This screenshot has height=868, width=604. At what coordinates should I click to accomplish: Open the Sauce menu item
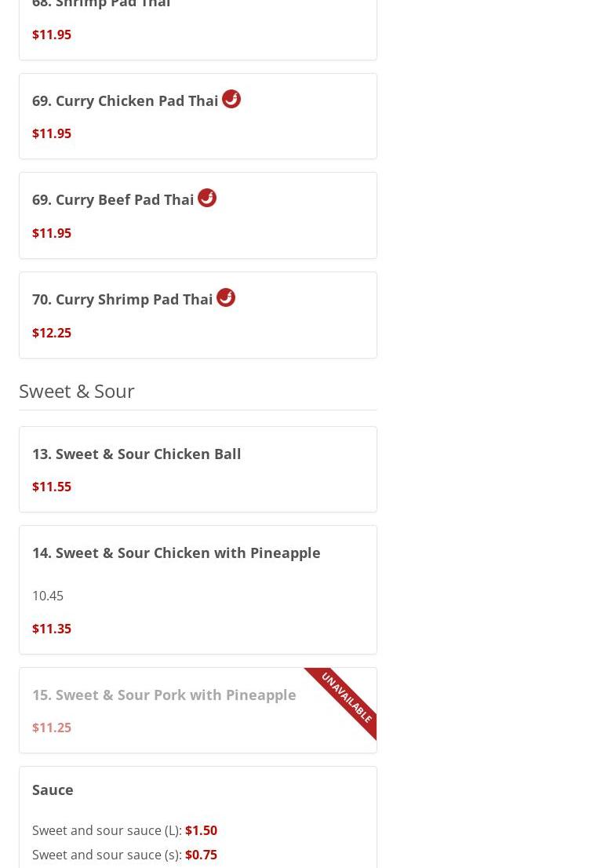tap(53, 790)
